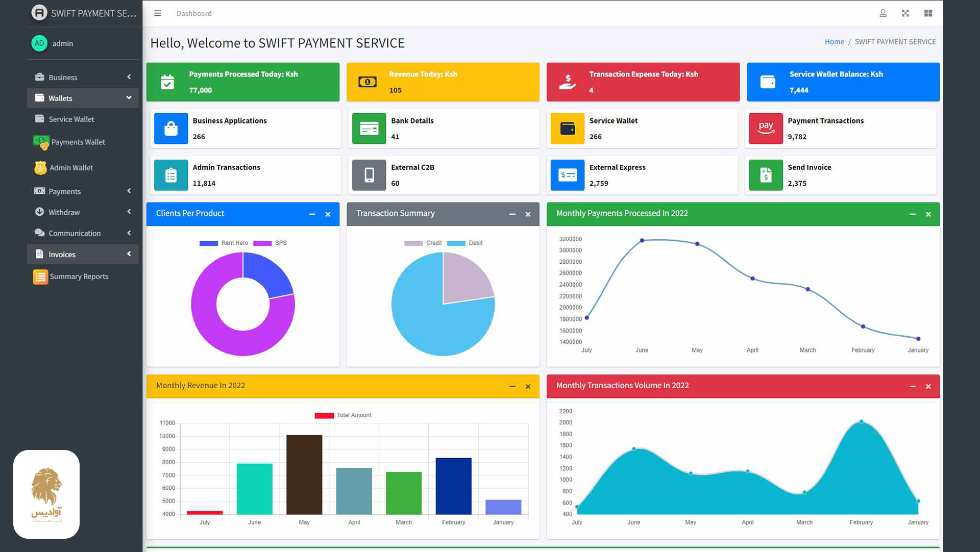Image resolution: width=980 pixels, height=552 pixels.
Task: Open the grid apps icon in top bar
Action: pyautogui.click(x=928, y=13)
